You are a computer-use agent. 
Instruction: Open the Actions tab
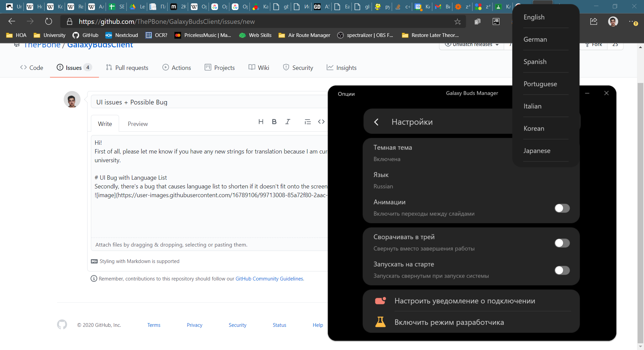177,68
